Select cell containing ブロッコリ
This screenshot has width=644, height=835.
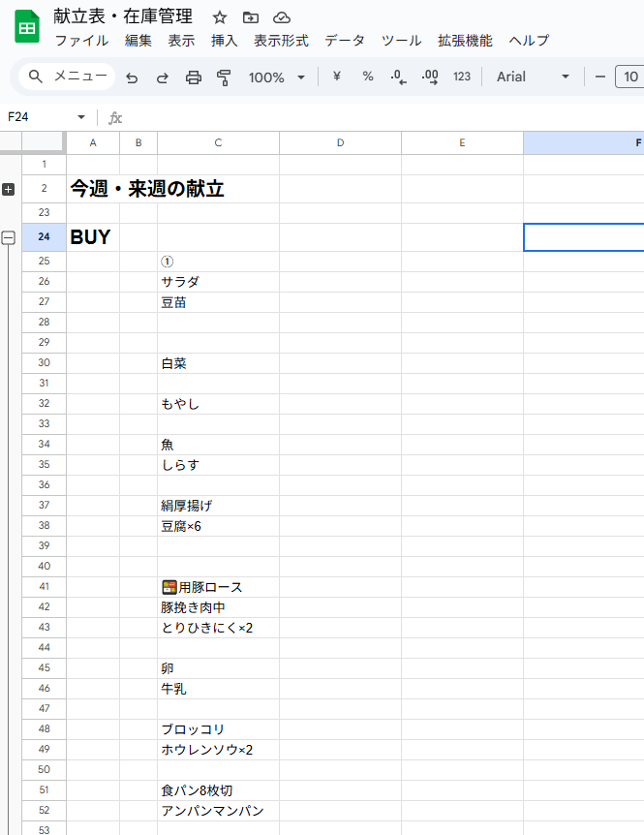click(218, 729)
